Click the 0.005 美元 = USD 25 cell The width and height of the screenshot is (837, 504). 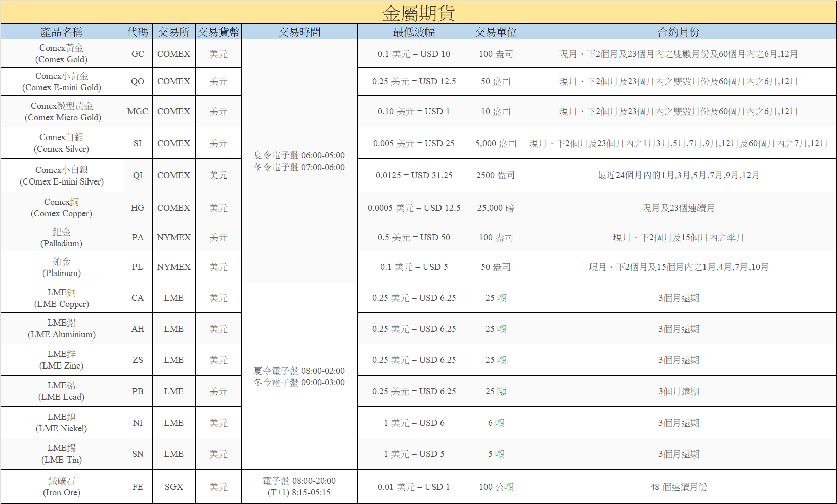(414, 143)
